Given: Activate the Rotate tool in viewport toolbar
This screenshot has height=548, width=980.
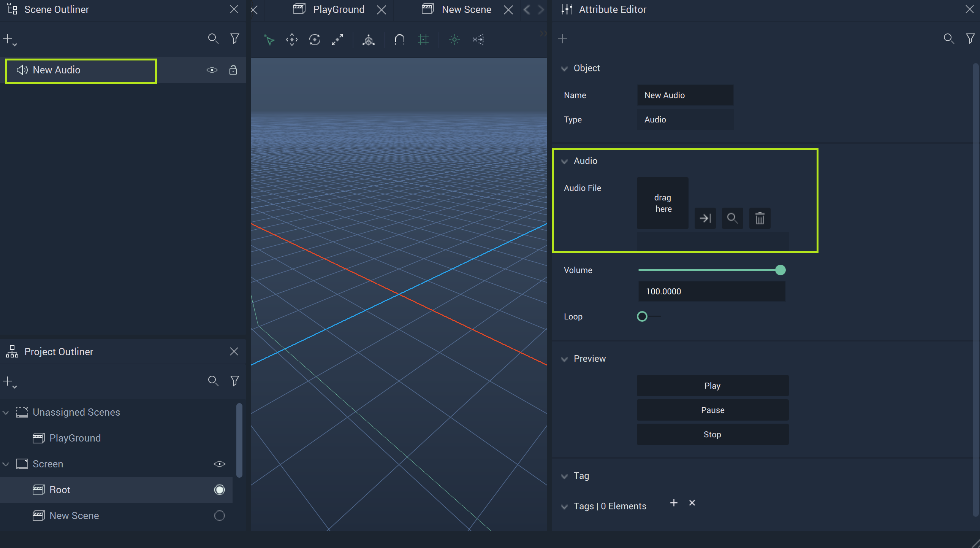Looking at the screenshot, I should [x=315, y=40].
